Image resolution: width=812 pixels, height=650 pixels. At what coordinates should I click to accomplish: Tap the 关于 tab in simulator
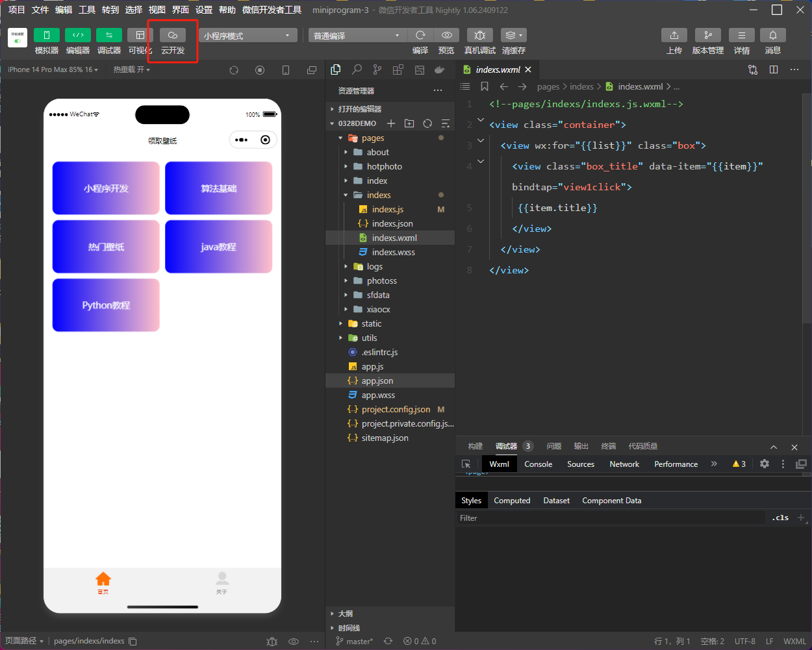pyautogui.click(x=222, y=582)
